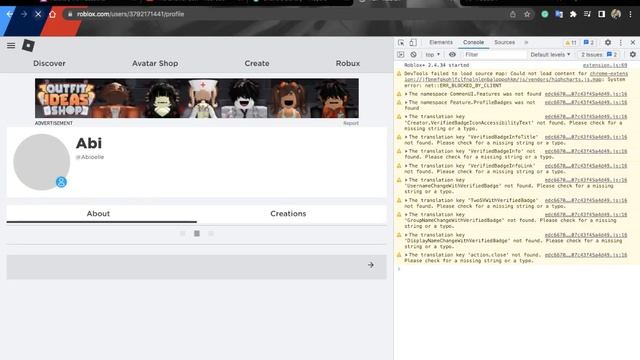Show more DevTools tabs
The image size is (640, 360).
pos(526,42)
